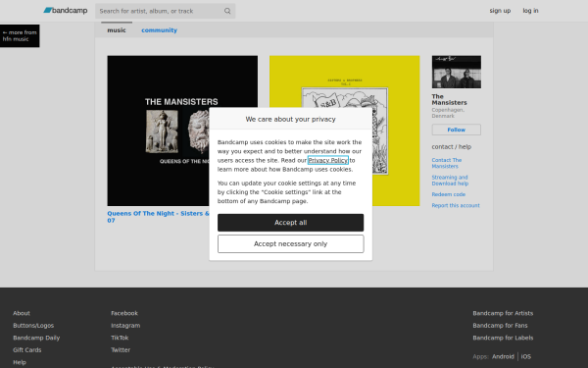
Task: Follow The Mansisters
Action: tap(456, 130)
